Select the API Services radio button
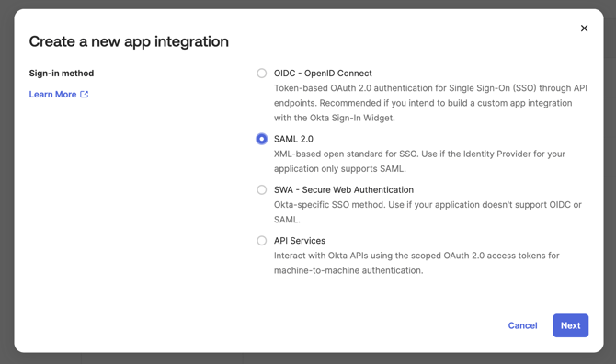 click(x=262, y=241)
